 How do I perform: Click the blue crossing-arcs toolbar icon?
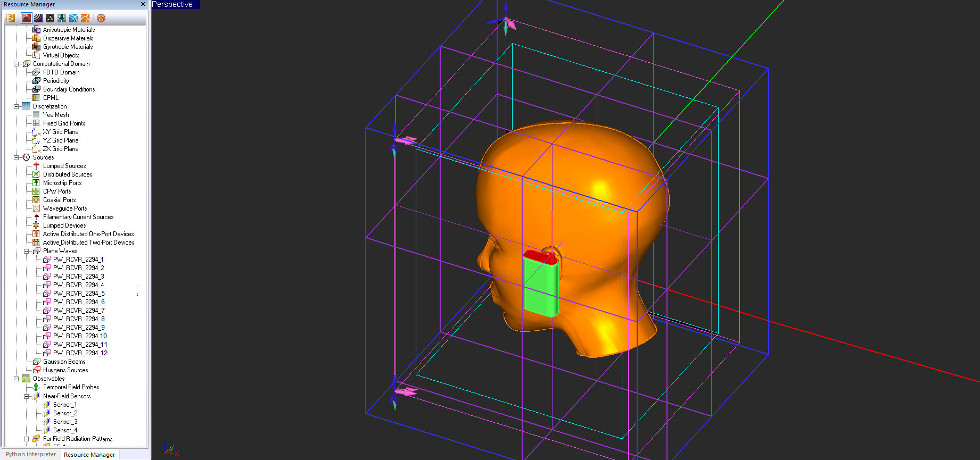point(73,18)
